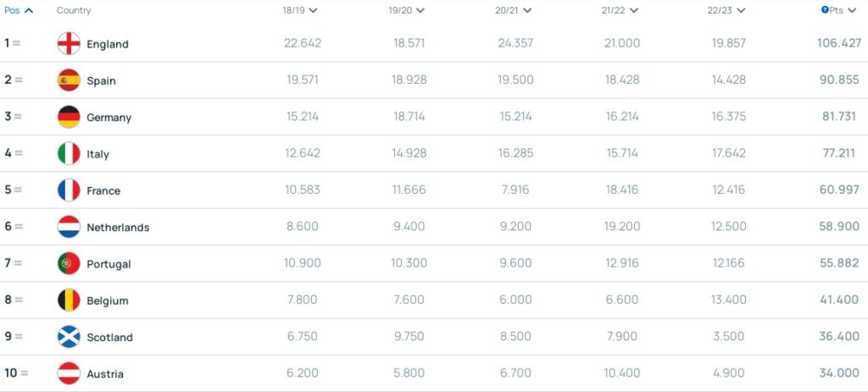Sort by 18/19 season column chevron
This screenshot has width=868, height=392.
pos(313,10)
